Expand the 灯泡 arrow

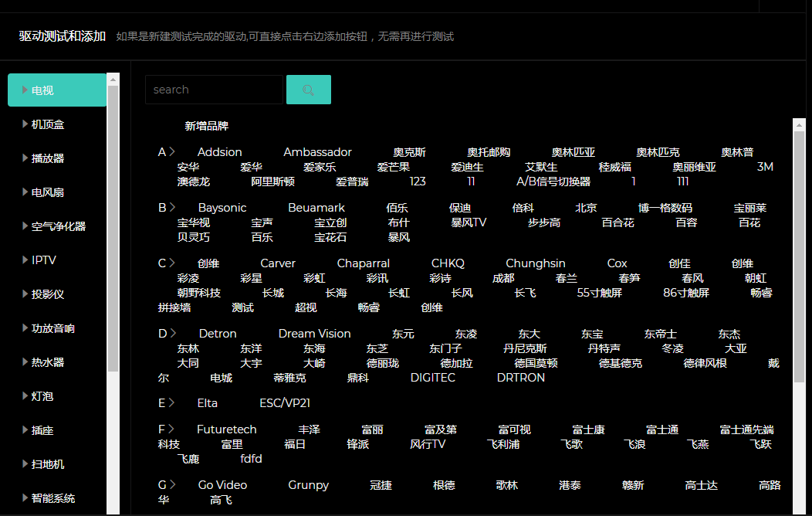pyautogui.click(x=25, y=395)
